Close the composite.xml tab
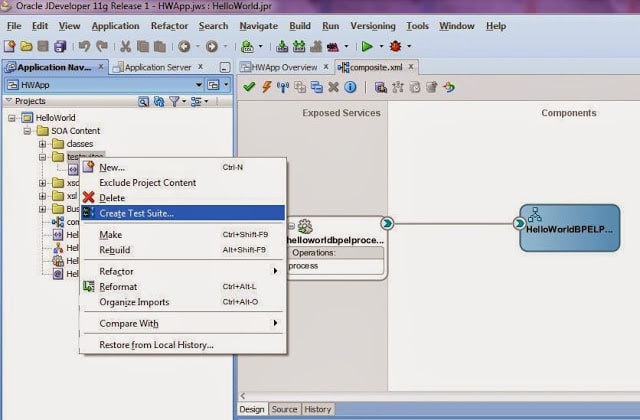The width and height of the screenshot is (640, 420). (411, 67)
